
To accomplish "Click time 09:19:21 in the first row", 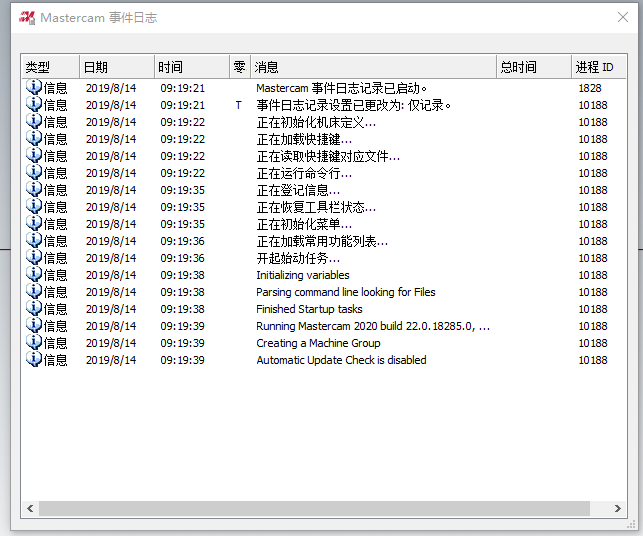I will point(182,88).
